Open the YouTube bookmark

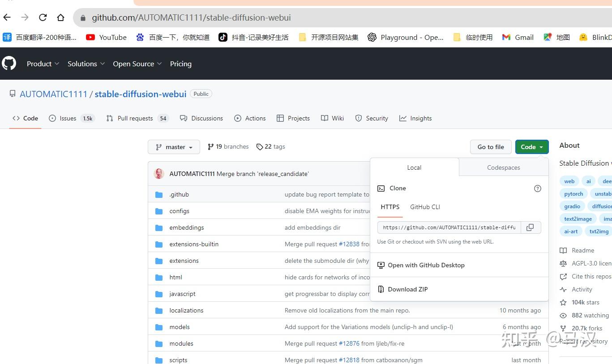[x=107, y=37]
